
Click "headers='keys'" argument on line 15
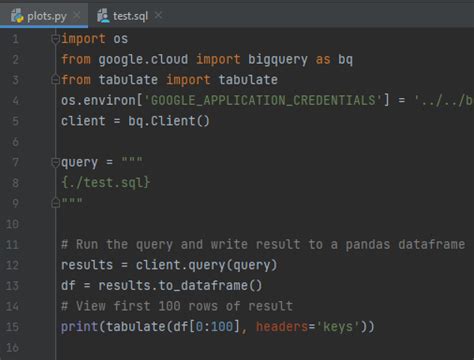click(x=308, y=327)
